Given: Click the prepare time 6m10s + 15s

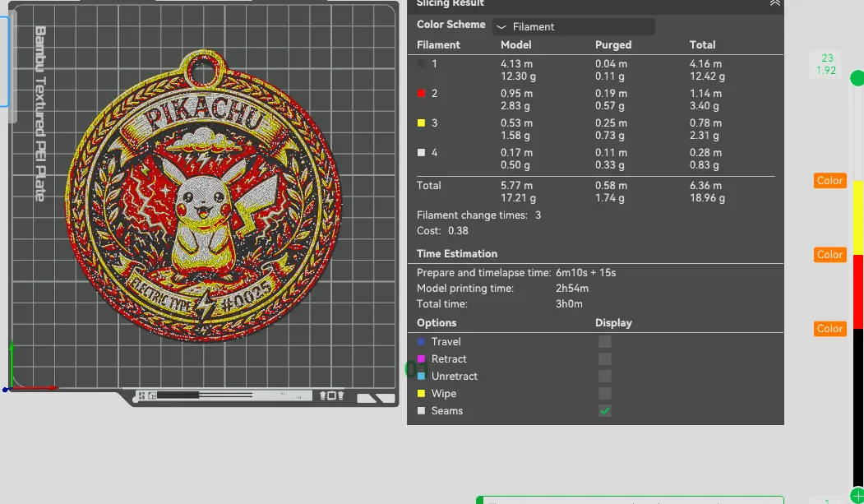Looking at the screenshot, I should tap(585, 272).
